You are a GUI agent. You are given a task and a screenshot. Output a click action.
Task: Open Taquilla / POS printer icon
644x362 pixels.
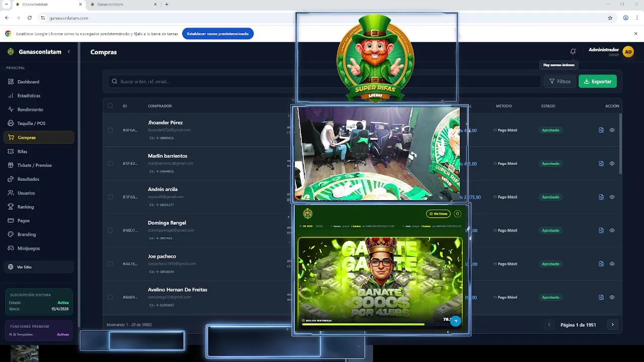point(11,123)
